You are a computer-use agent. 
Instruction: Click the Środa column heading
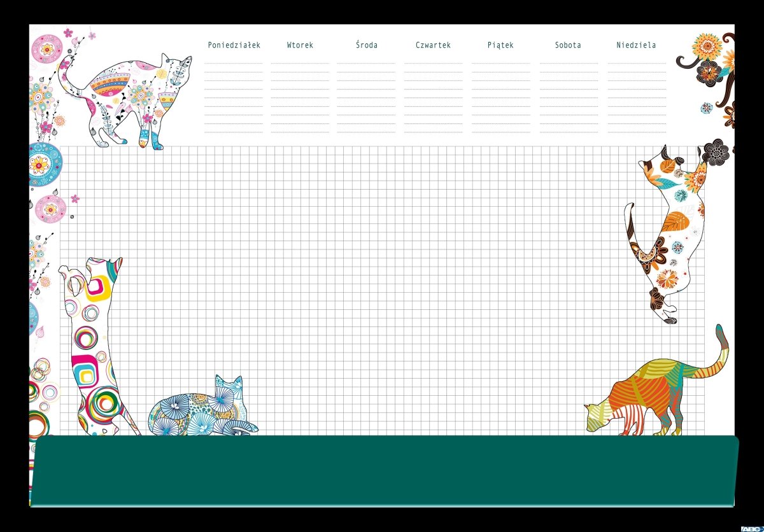pyautogui.click(x=367, y=45)
